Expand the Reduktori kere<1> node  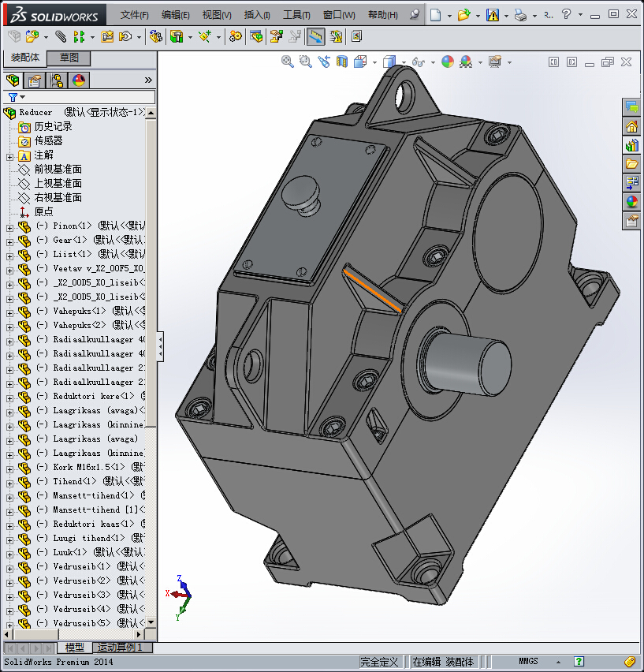click(9, 398)
